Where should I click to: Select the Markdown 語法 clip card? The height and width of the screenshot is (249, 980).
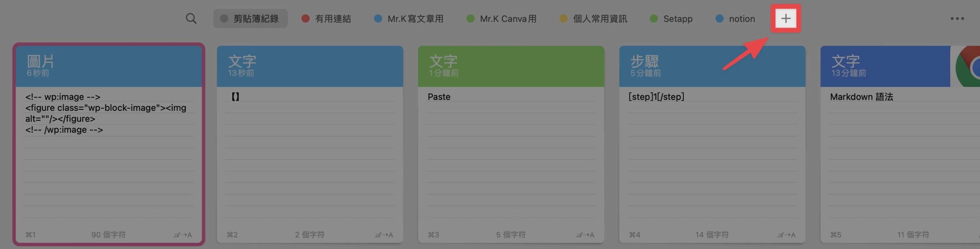[900, 144]
